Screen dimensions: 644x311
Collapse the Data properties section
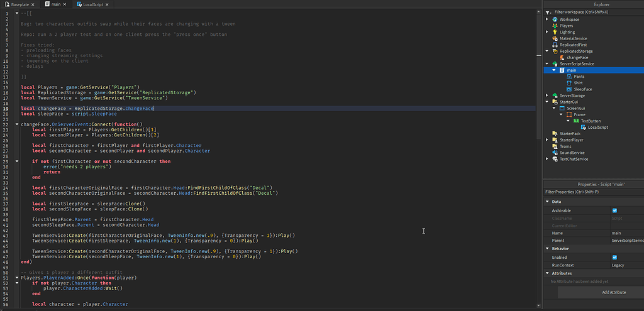click(547, 202)
